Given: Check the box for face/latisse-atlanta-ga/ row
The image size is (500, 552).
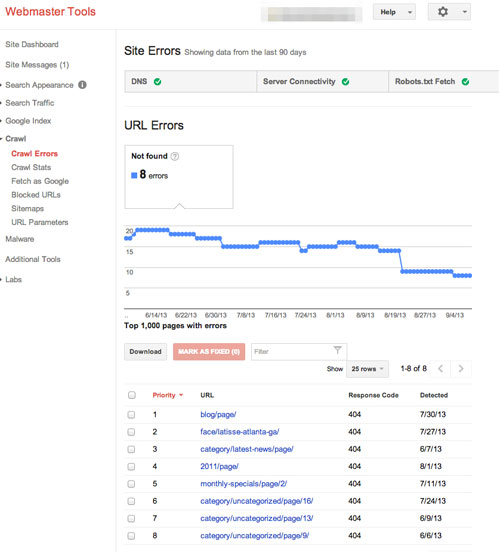Looking at the screenshot, I should [131, 432].
